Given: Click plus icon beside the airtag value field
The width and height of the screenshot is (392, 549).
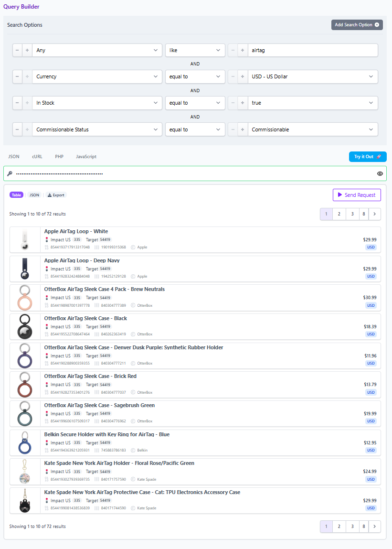Looking at the screenshot, I should pos(243,50).
